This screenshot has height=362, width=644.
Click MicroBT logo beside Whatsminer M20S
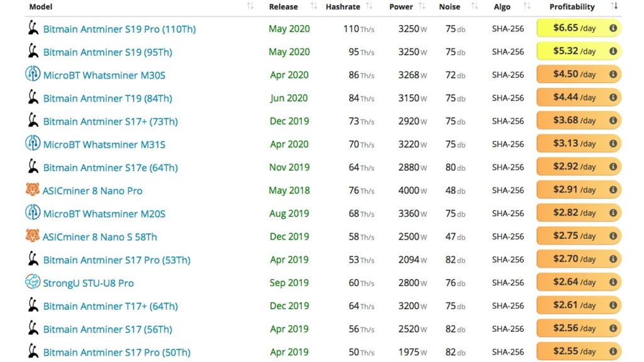point(33,212)
